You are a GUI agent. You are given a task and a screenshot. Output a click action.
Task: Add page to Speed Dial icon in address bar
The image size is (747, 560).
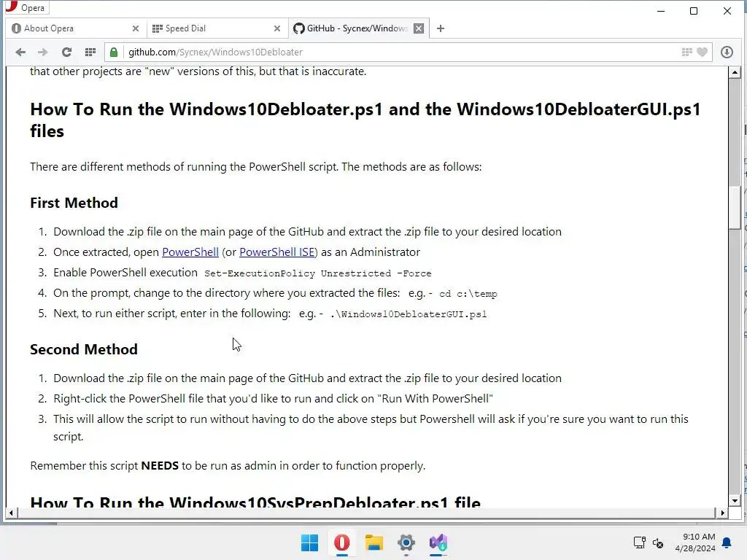(687, 52)
